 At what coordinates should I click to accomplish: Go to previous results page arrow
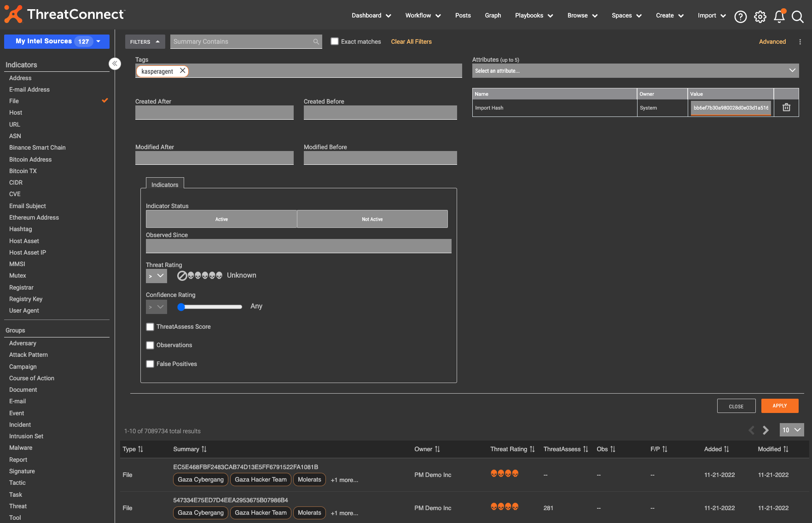(x=752, y=430)
